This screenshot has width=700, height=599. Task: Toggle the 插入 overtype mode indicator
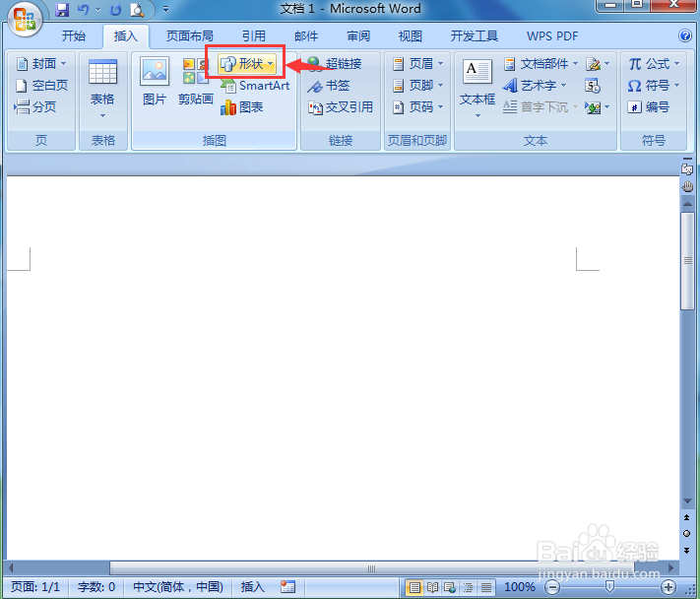click(253, 586)
